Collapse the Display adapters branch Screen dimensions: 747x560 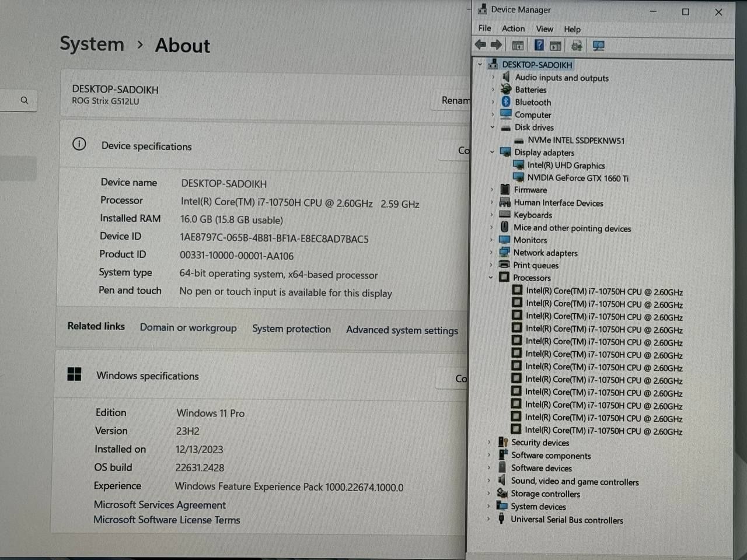point(492,152)
